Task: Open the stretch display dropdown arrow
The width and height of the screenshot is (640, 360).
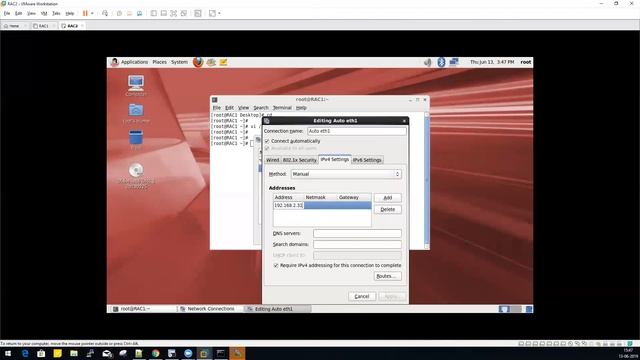Action: [x=220, y=13]
